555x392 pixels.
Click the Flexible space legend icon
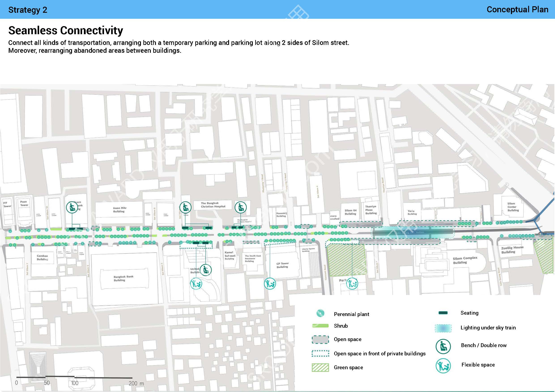[443, 366]
